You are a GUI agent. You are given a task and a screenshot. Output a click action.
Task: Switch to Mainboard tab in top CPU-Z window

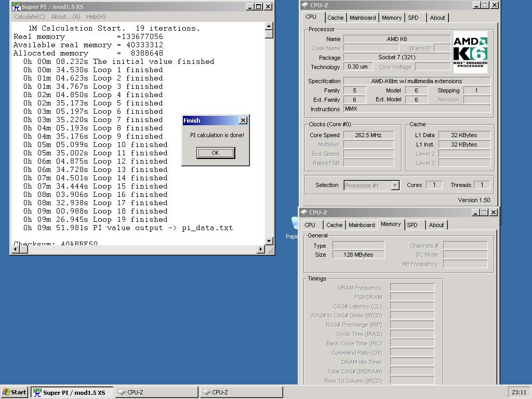click(x=363, y=18)
